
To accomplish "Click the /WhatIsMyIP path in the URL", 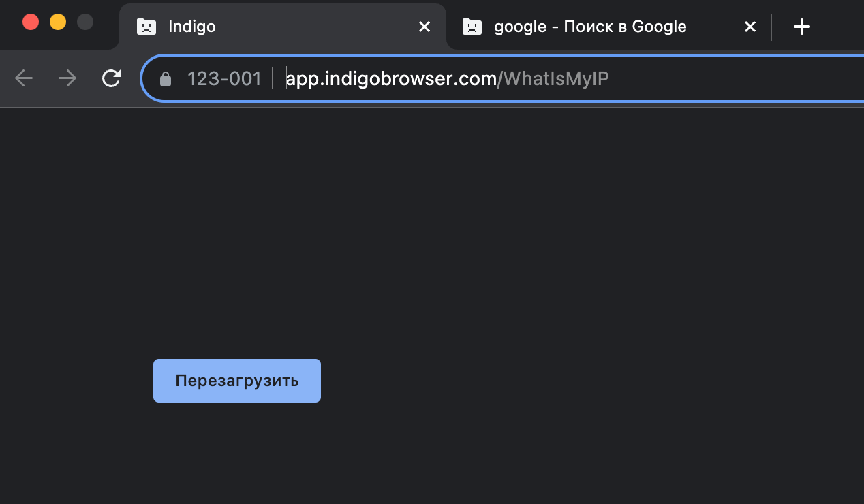I will (x=553, y=79).
